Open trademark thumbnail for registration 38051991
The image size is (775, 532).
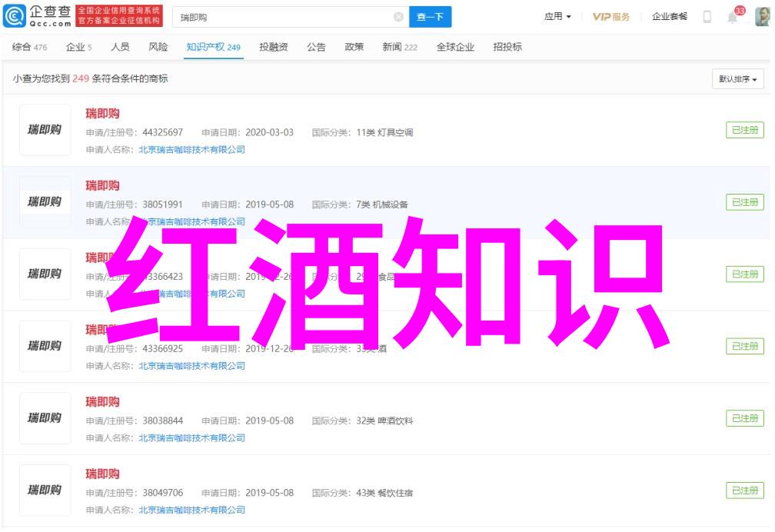coord(45,202)
